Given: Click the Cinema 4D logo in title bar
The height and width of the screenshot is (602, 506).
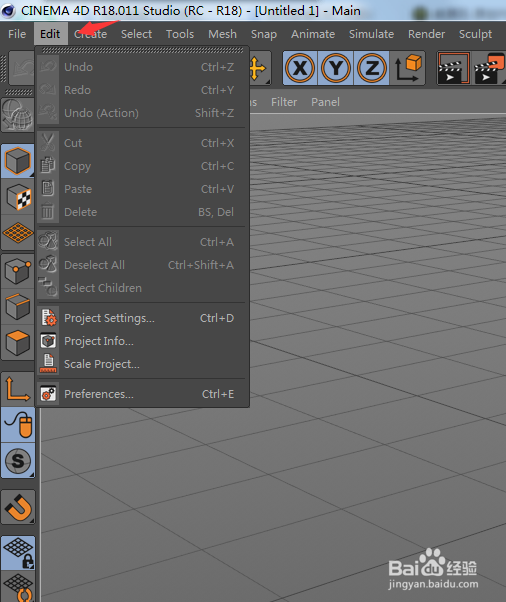Looking at the screenshot, I should 8,10.
